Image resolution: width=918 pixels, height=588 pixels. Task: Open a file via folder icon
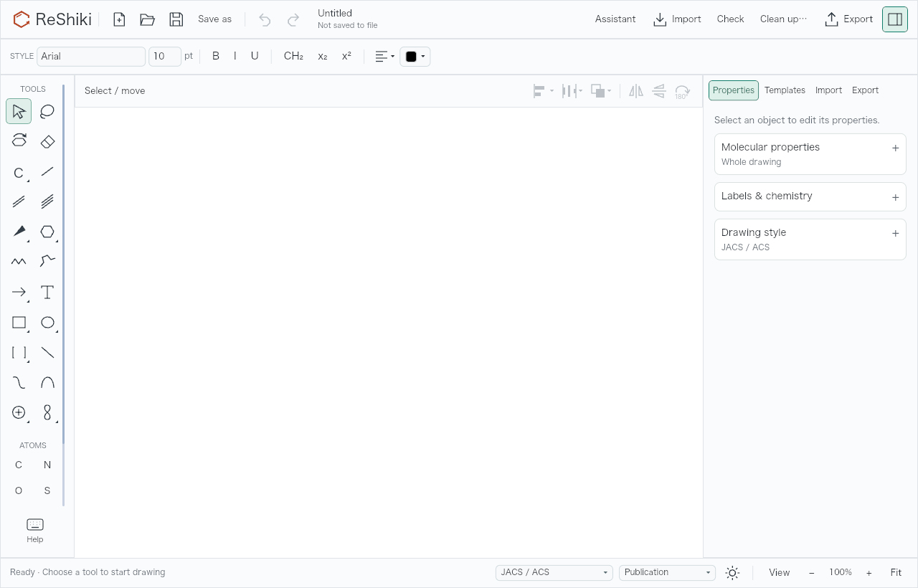[148, 19]
